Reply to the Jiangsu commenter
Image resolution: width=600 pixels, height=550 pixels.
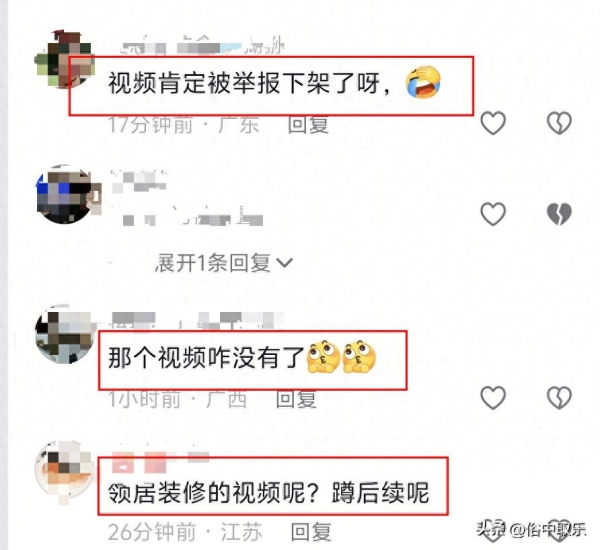(x=311, y=532)
